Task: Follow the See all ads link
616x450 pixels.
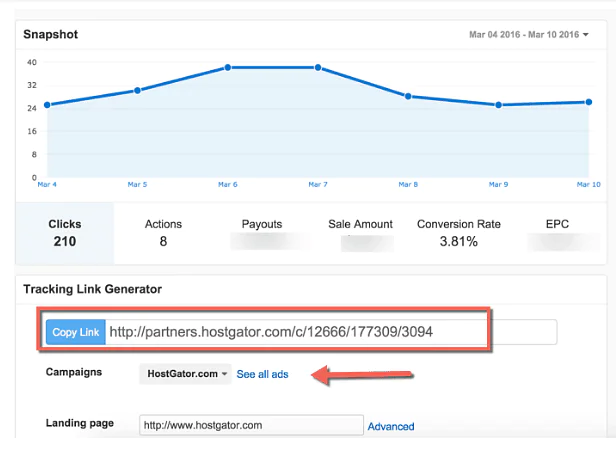Action: pos(262,374)
